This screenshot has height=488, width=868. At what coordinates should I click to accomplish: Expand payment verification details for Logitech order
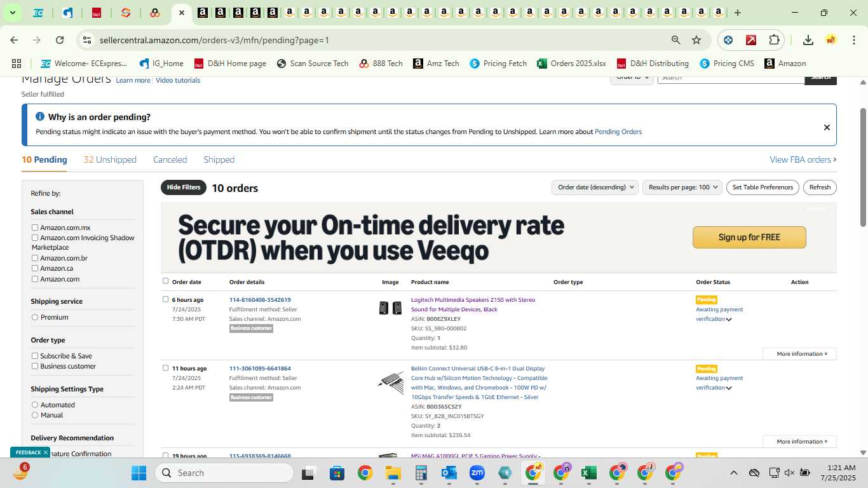(729, 320)
